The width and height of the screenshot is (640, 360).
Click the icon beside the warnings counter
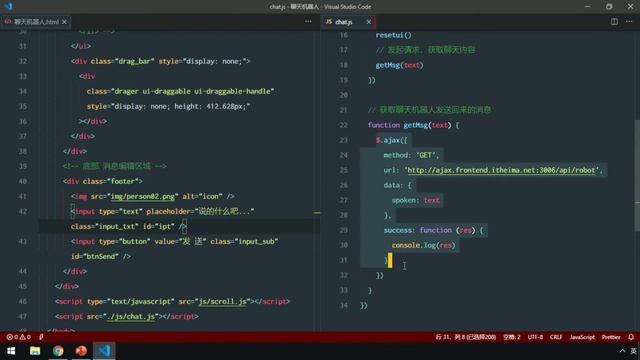point(41,337)
